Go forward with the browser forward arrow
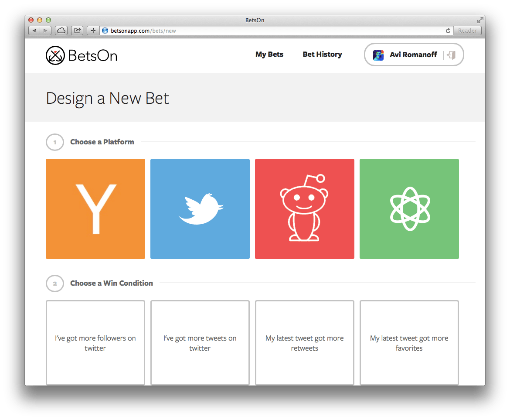510x420 pixels. (x=45, y=31)
